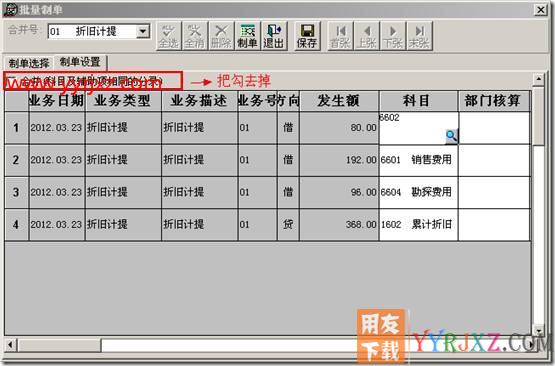The height and width of the screenshot is (366, 555).
Task: Click the 贷 direction cell in row 4
Action: point(288,224)
